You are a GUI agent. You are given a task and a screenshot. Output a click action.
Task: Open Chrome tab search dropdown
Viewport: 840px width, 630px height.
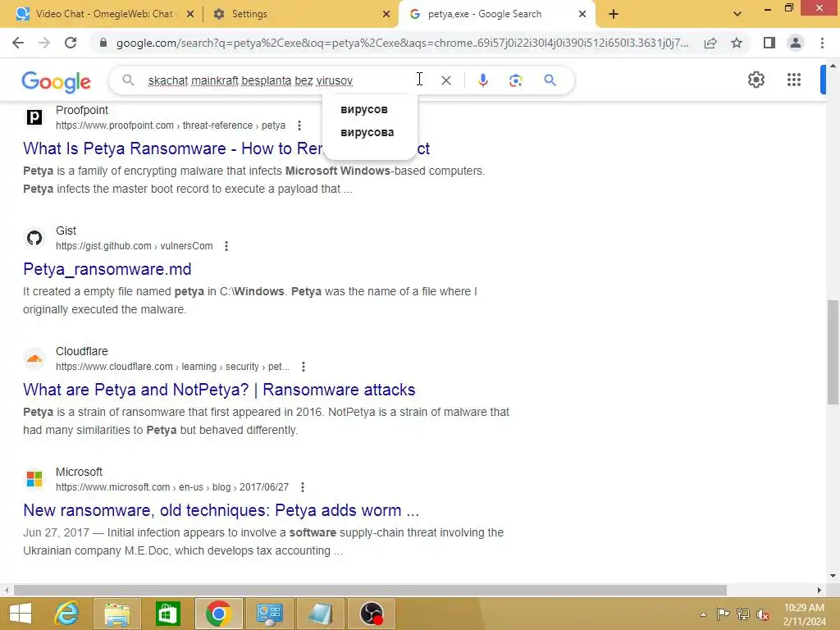[x=737, y=14]
